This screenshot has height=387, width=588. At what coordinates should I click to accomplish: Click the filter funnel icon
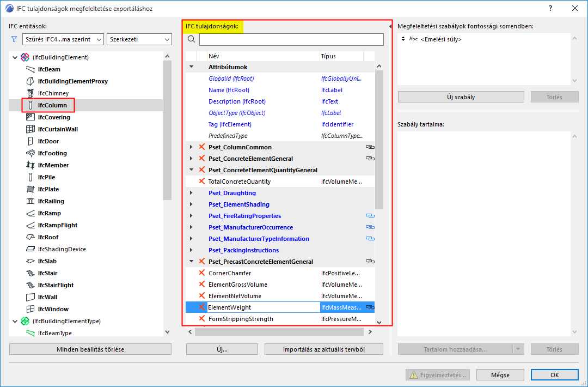click(14, 39)
